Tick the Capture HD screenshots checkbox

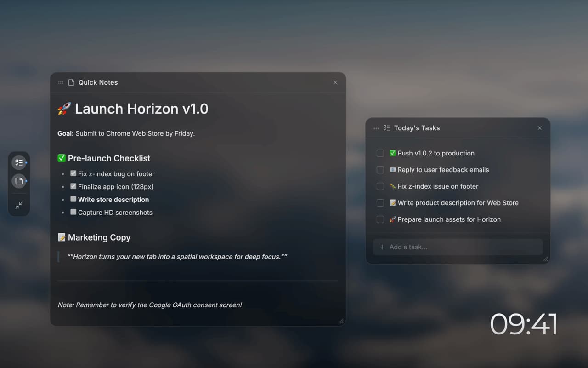pyautogui.click(x=73, y=212)
